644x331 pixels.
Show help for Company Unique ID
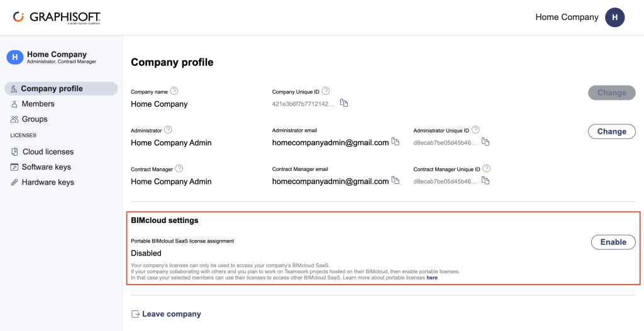click(x=326, y=92)
